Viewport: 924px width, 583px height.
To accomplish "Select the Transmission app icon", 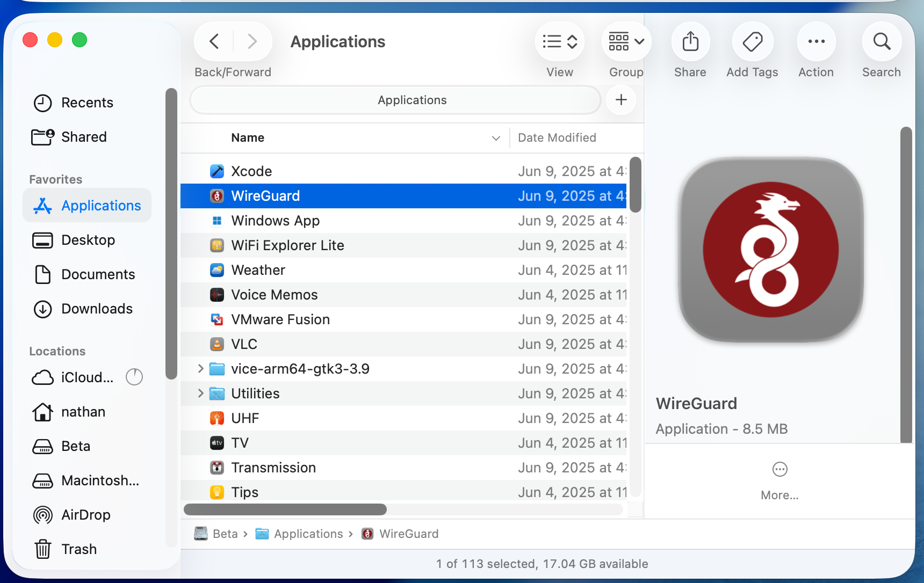I will click(x=217, y=468).
